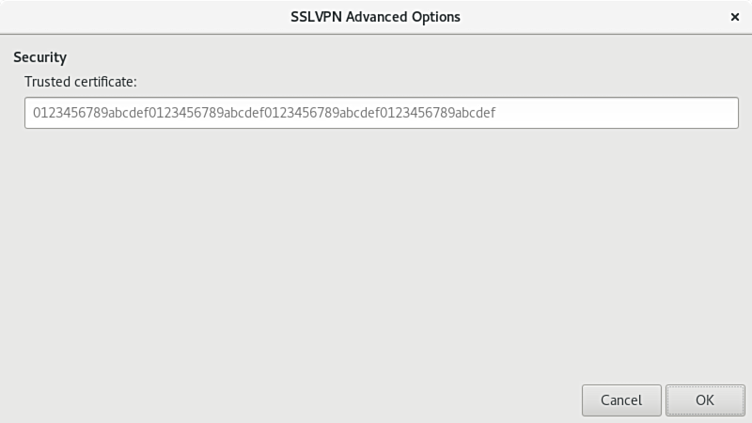Screen dimensions: 752x423
Task: Dismiss the dialog using Cancel
Action: click(x=622, y=400)
